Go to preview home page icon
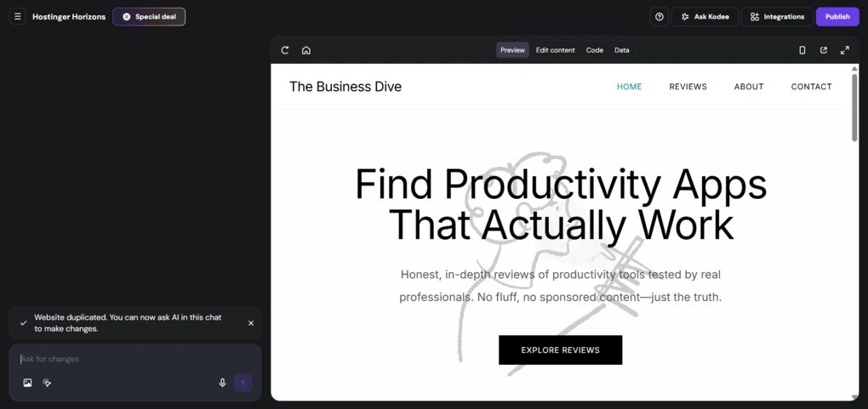 (306, 50)
